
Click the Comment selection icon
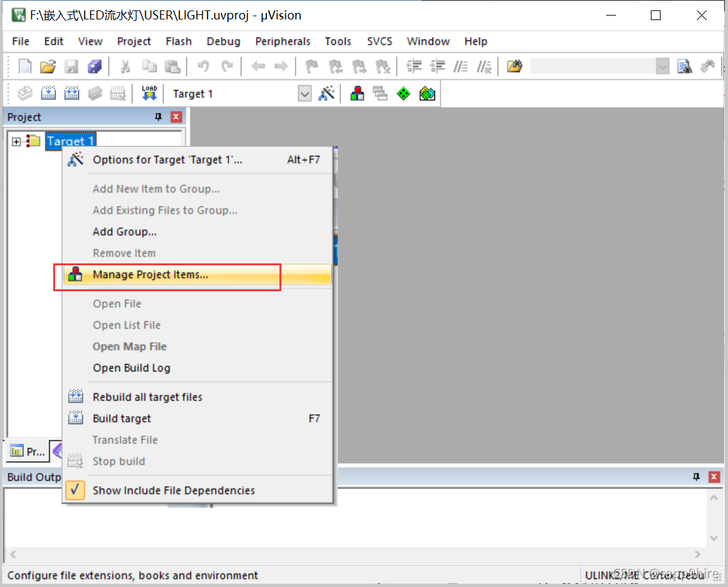point(460,66)
